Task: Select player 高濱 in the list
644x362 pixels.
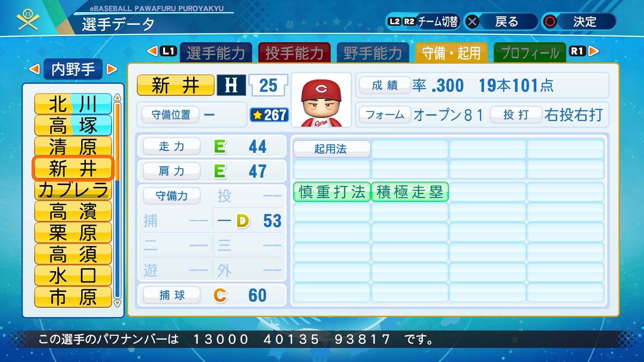Action: pos(73,211)
